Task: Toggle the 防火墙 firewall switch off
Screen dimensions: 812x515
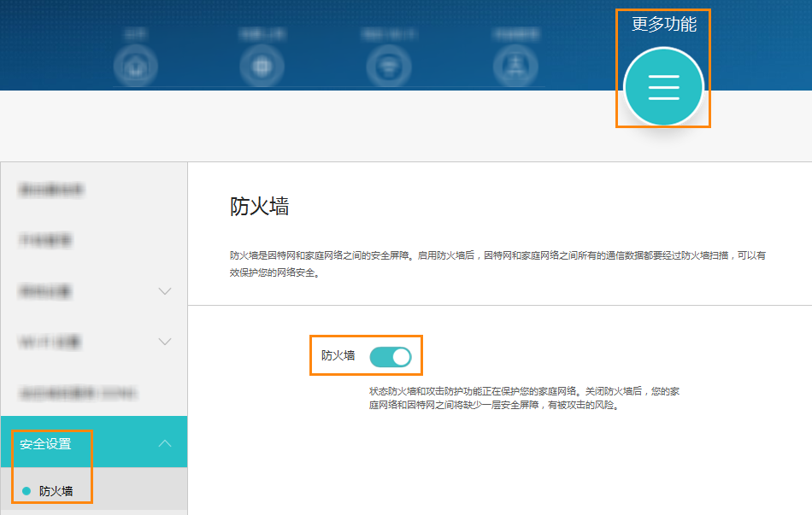Action: (x=391, y=356)
